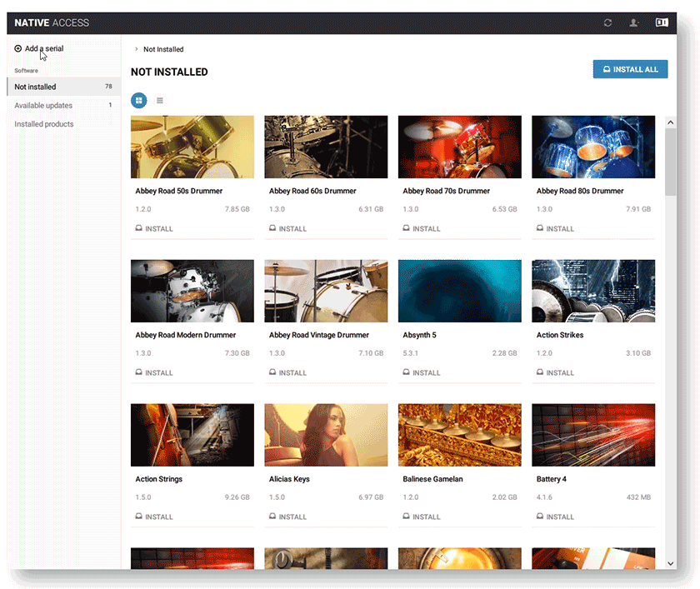Viewport: 700px width, 589px height.
Task: Click the NATIVE ACCESS logo
Action: tap(52, 22)
